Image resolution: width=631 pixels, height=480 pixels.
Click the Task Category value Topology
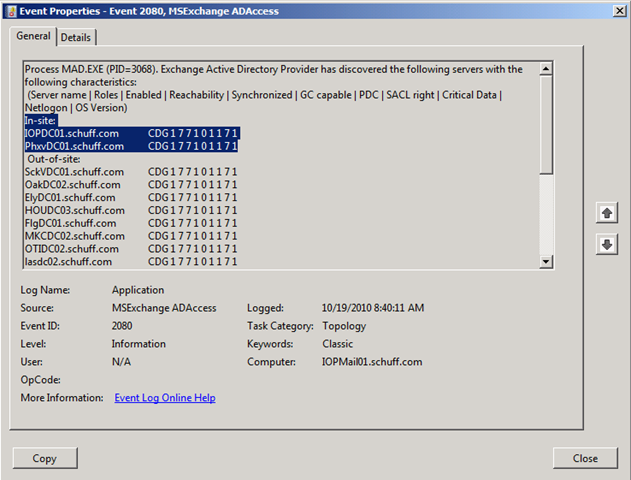(344, 326)
